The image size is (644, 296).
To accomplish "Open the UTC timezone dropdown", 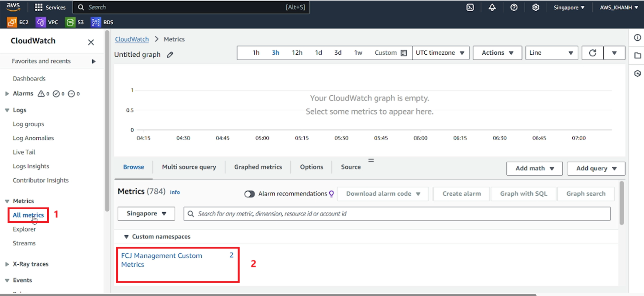I will [x=441, y=53].
